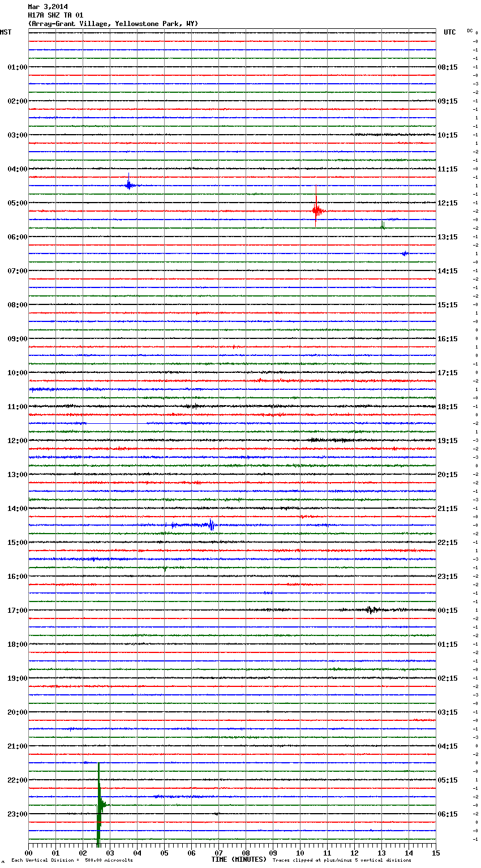Screen dimensions: 481x868
Task: Select the '20:00' MST time label
Action: point(17,712)
